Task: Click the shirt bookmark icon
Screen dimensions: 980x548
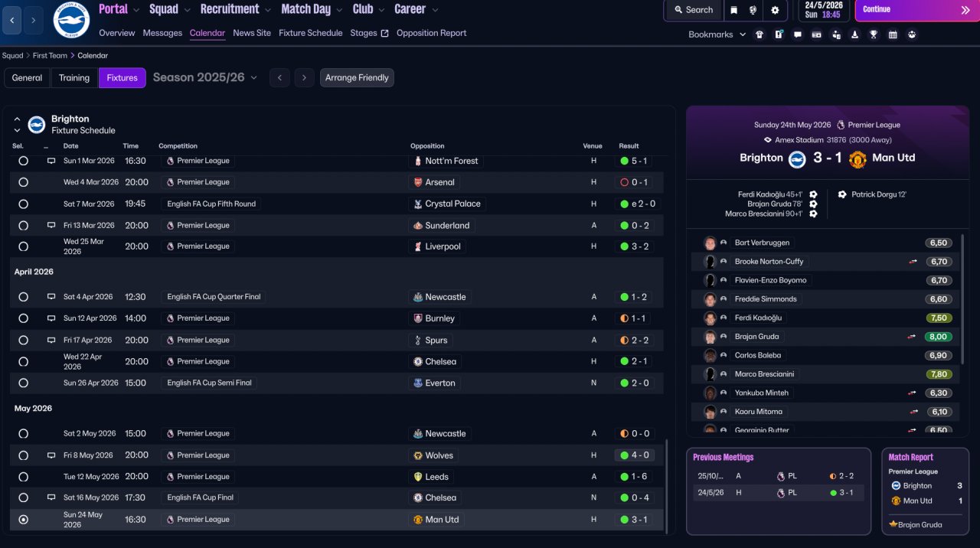Action: (x=759, y=34)
